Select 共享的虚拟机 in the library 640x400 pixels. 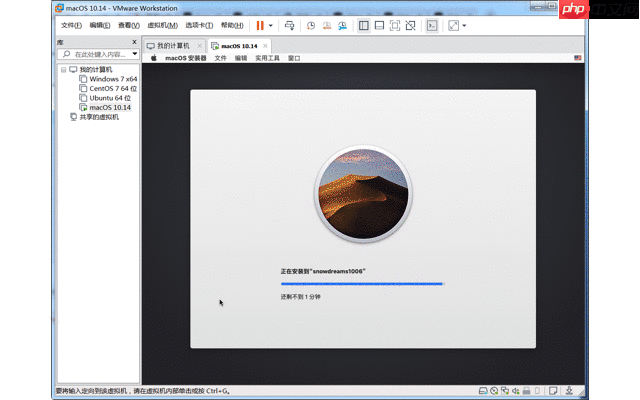pyautogui.click(x=99, y=117)
